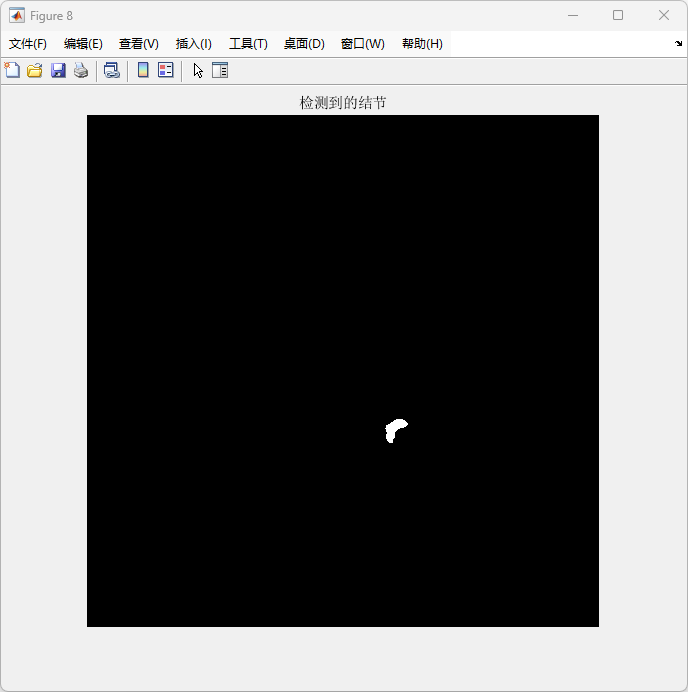Open the 编辑(E) menu

[83, 44]
